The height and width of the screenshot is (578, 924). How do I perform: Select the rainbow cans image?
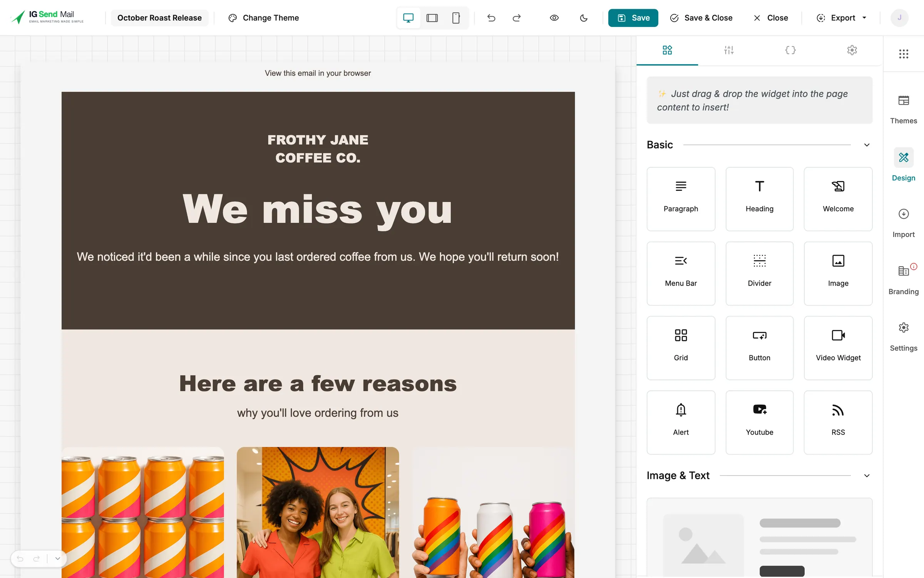click(x=493, y=512)
